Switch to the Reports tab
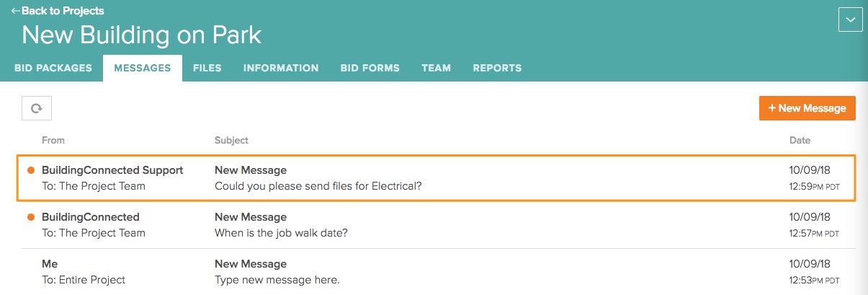This screenshot has height=295, width=868. (x=497, y=69)
